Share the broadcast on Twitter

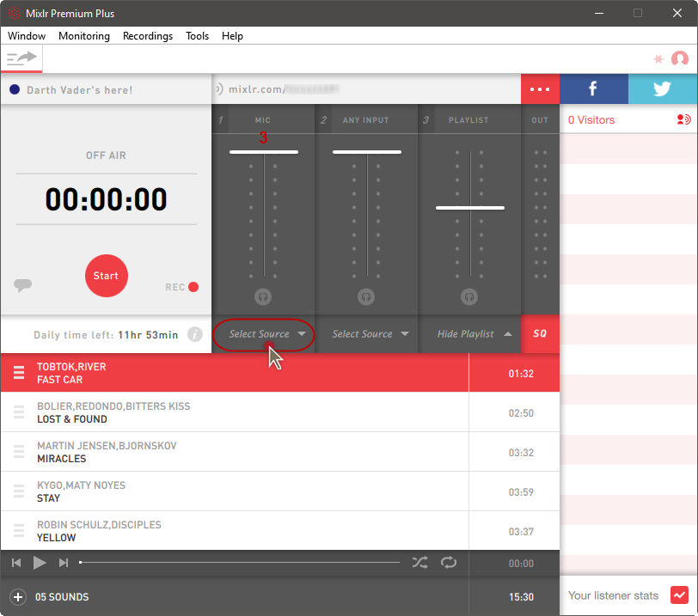[x=662, y=88]
